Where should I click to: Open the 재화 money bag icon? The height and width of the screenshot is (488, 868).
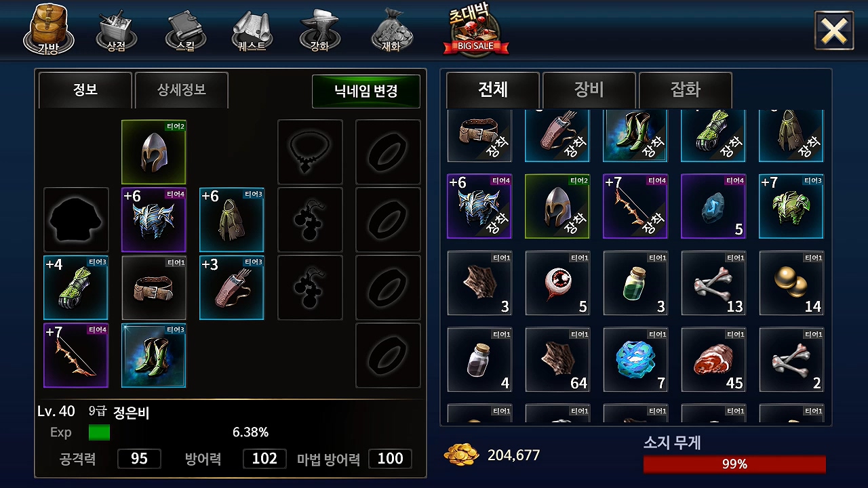391,31
